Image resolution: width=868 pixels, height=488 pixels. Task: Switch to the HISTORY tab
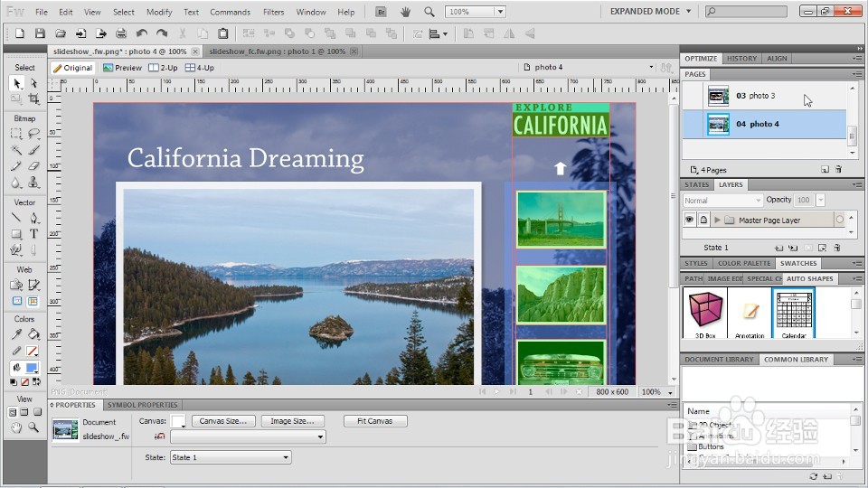(x=741, y=58)
